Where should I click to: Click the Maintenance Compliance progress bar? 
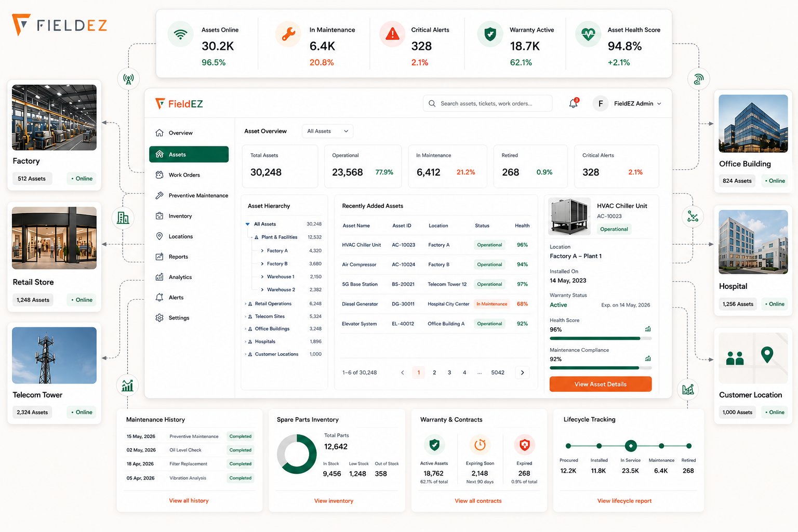point(601,368)
